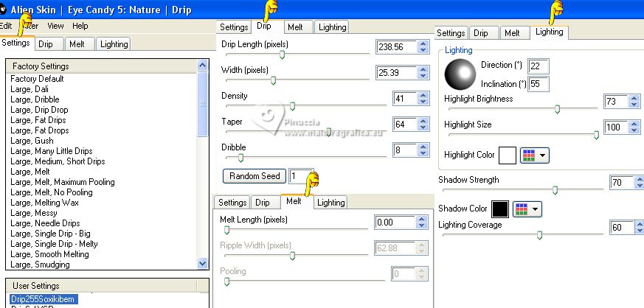Select the Large, Smudging preset
This screenshot has height=308, width=644.
(40, 265)
